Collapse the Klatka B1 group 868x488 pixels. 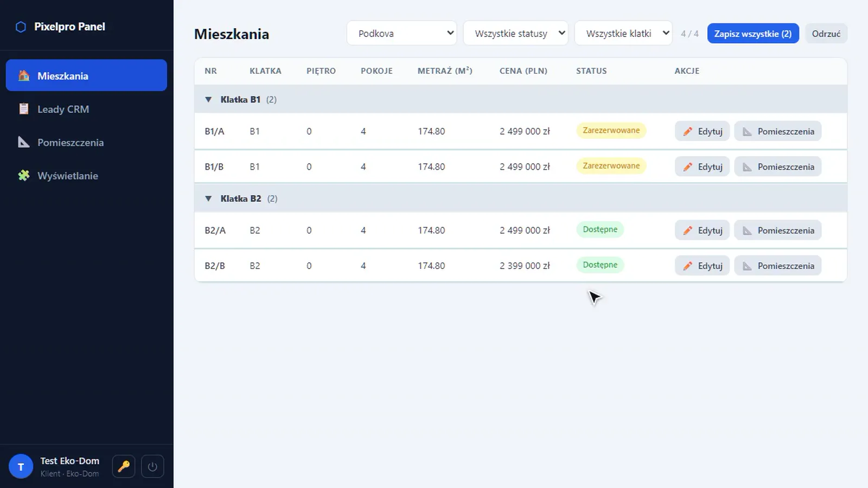click(208, 100)
